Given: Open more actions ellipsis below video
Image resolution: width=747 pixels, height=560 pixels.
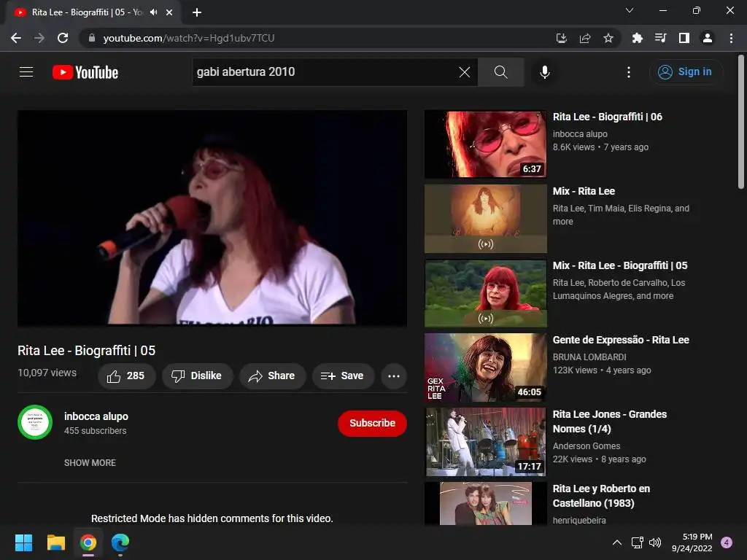Looking at the screenshot, I should pyautogui.click(x=394, y=376).
